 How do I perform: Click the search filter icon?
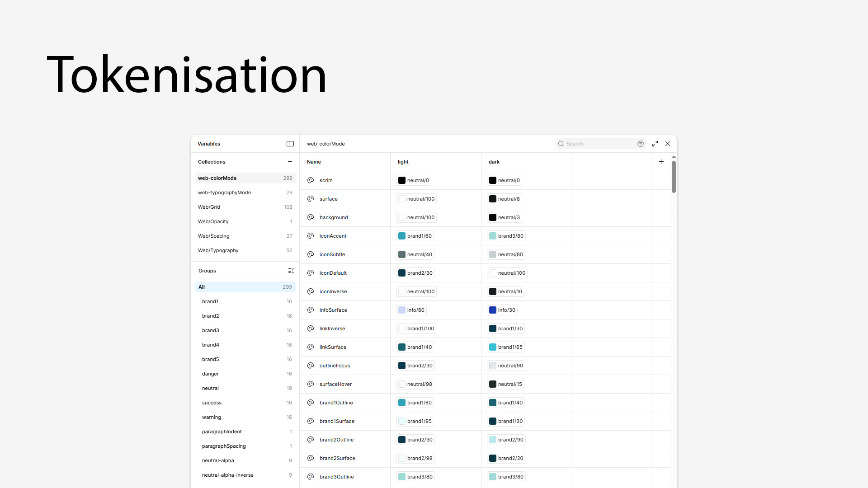pyautogui.click(x=641, y=144)
